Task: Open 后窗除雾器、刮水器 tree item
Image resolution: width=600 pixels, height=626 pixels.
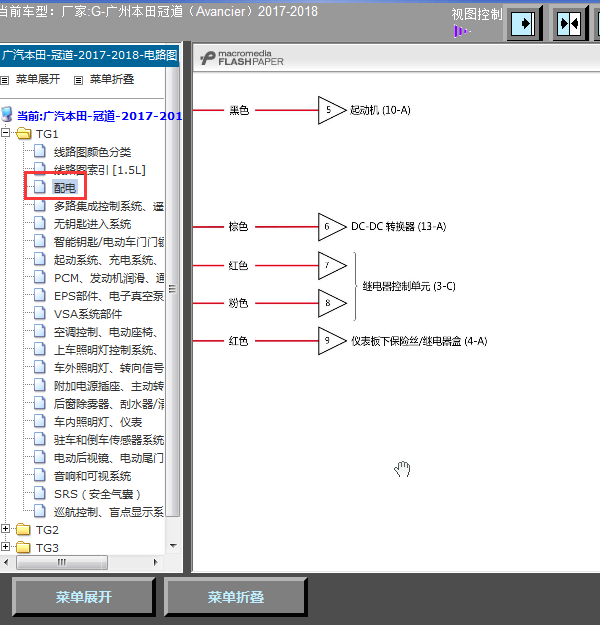Action: [109, 404]
